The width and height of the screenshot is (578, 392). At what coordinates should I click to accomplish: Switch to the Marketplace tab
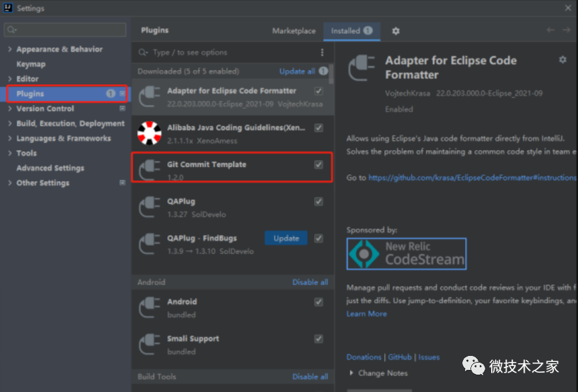[294, 31]
